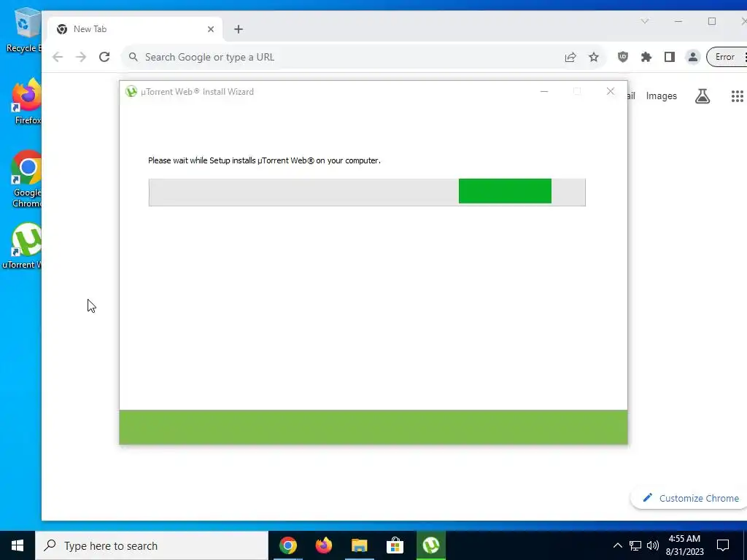The image size is (747, 560).
Task: Minimize the uTorrent Install Wizard
Action: 544,91
